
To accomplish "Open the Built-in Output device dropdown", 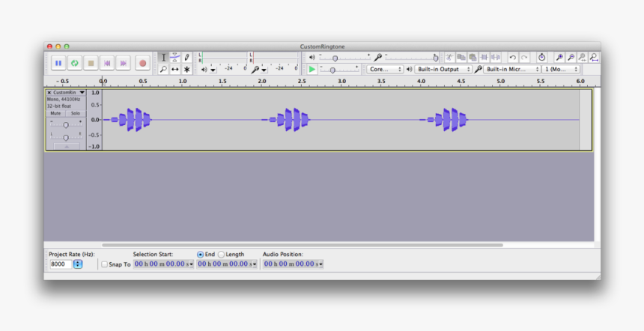I will pos(443,70).
